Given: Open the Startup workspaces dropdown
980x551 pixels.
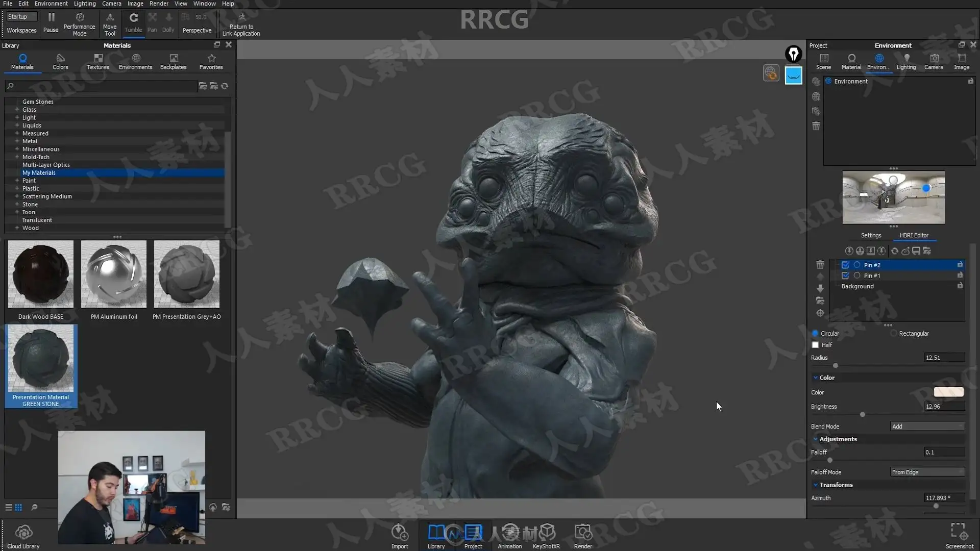Looking at the screenshot, I should [21, 17].
